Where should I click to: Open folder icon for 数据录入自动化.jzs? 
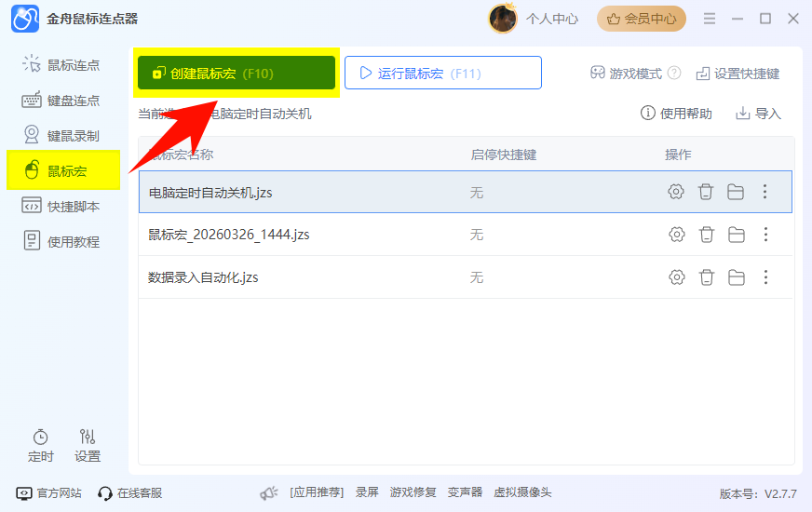coord(737,278)
